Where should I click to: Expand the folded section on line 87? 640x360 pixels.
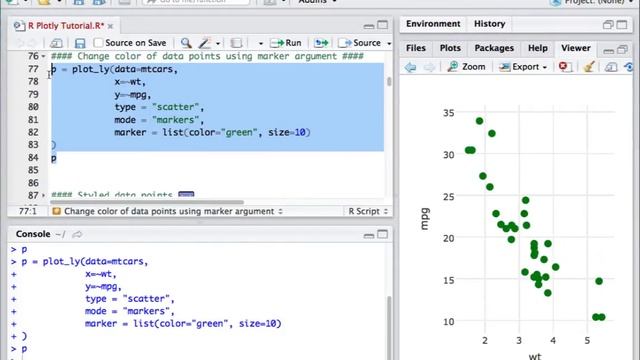tap(44, 195)
